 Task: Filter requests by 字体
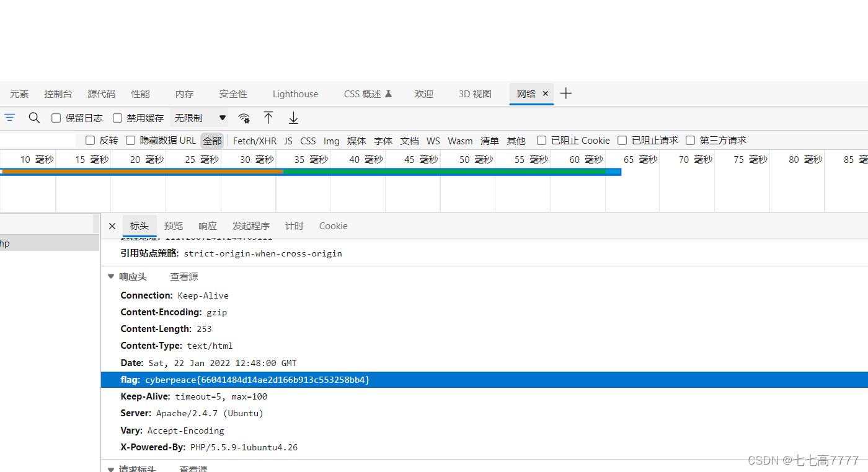pyautogui.click(x=383, y=141)
